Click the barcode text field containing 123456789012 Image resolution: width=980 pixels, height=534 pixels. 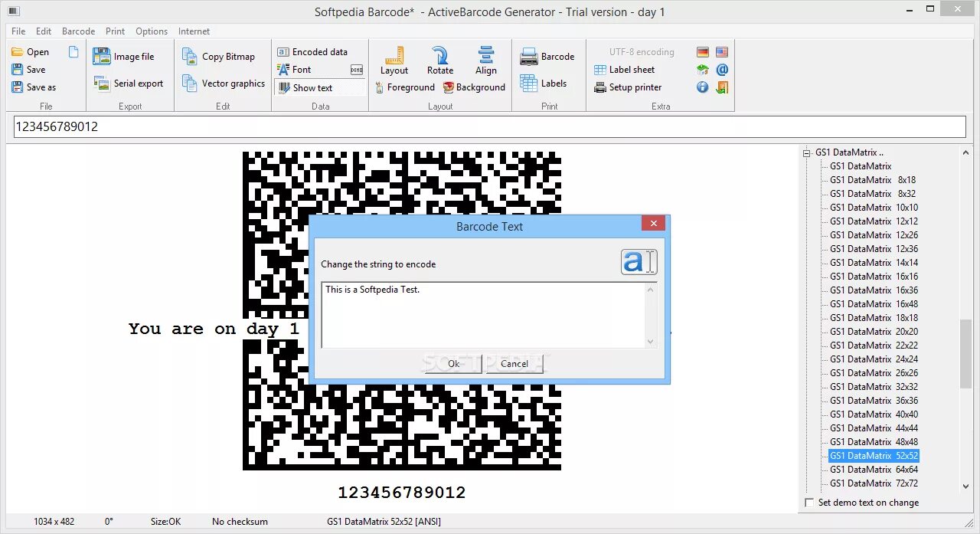[x=490, y=127]
